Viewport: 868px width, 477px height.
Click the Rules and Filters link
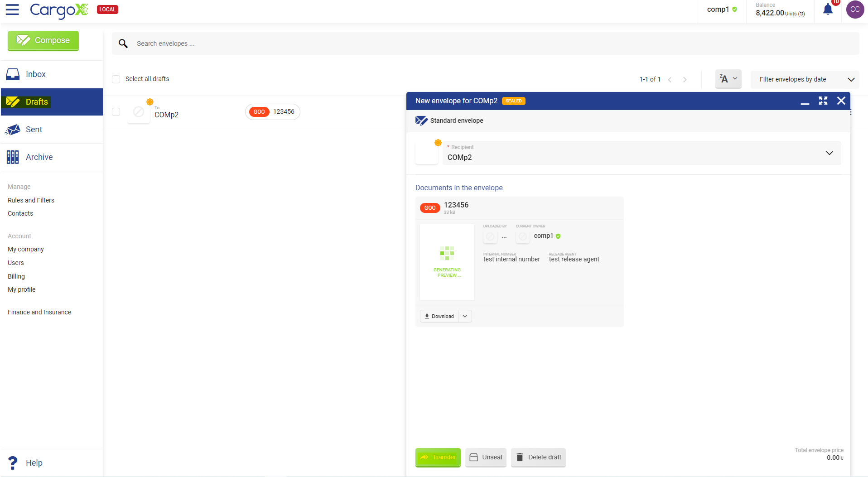(x=31, y=200)
